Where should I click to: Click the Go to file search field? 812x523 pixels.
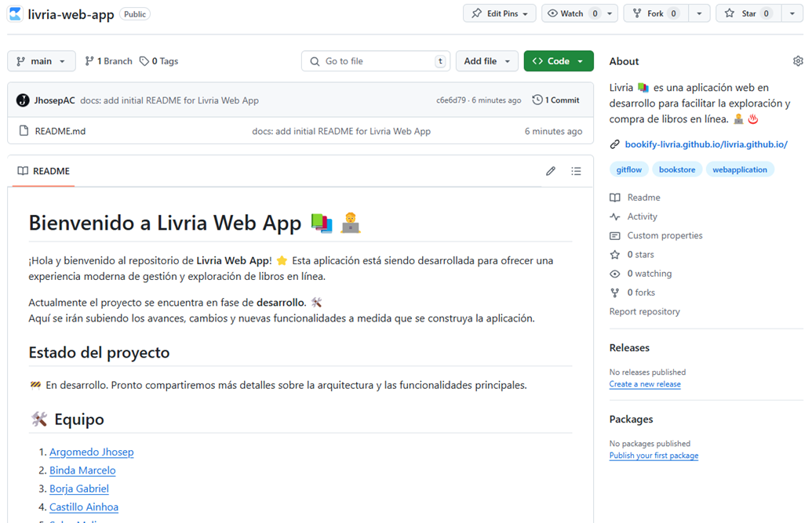point(376,61)
